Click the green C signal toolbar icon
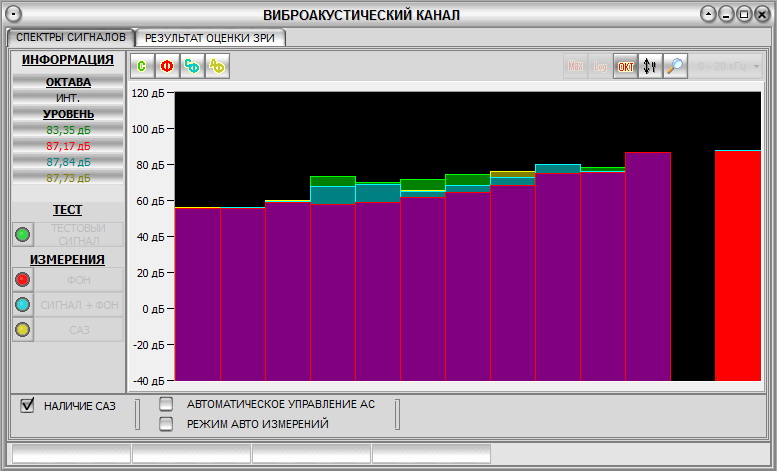This screenshot has height=471, width=777. tap(143, 67)
